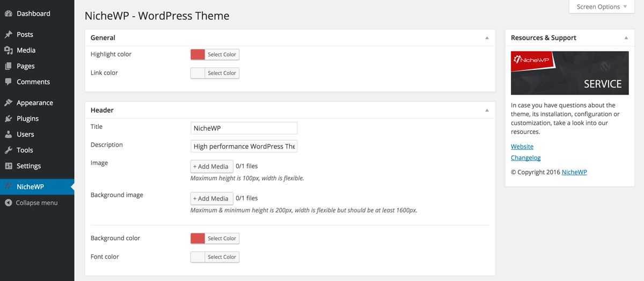Screen dimensions: 644x281
Task: Click Add Media for Background image
Action: coord(212,198)
